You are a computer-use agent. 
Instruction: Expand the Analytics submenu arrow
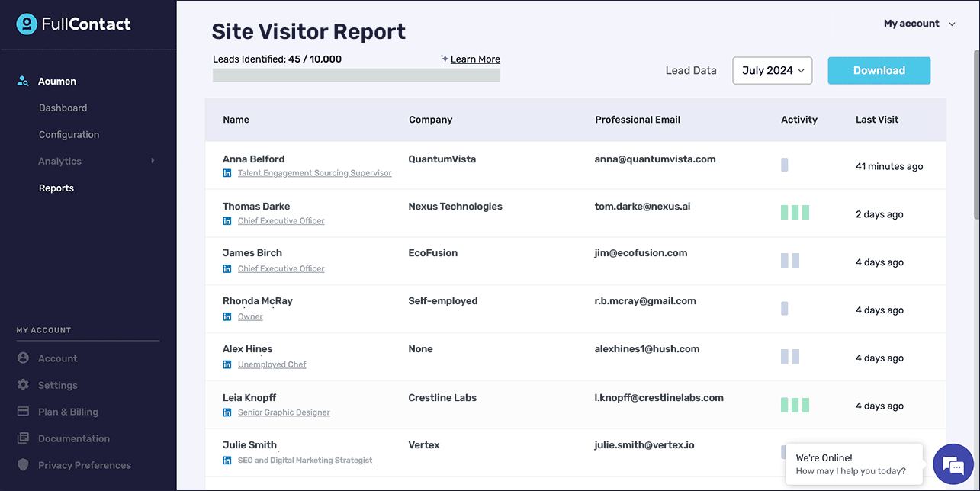pos(153,161)
